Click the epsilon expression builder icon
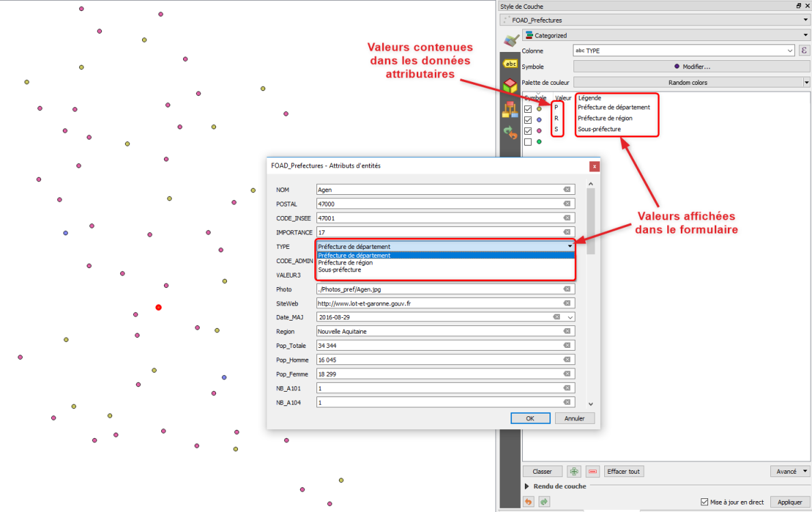 coord(804,50)
